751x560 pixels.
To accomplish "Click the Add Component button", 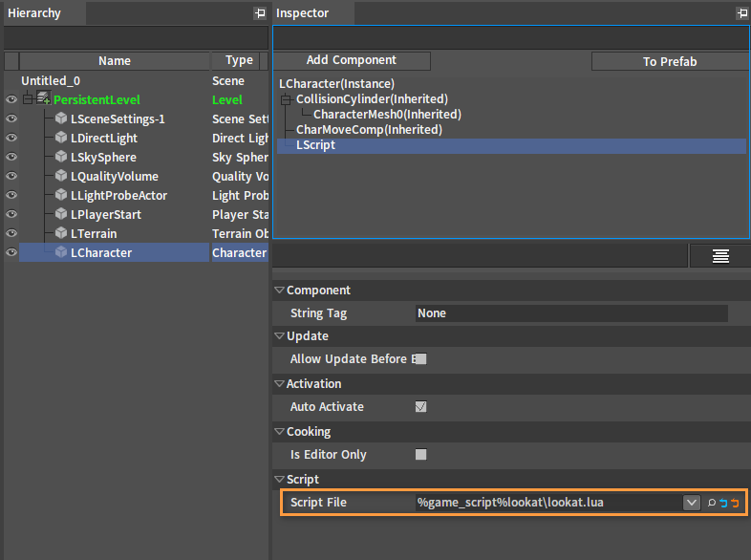I will pos(352,60).
